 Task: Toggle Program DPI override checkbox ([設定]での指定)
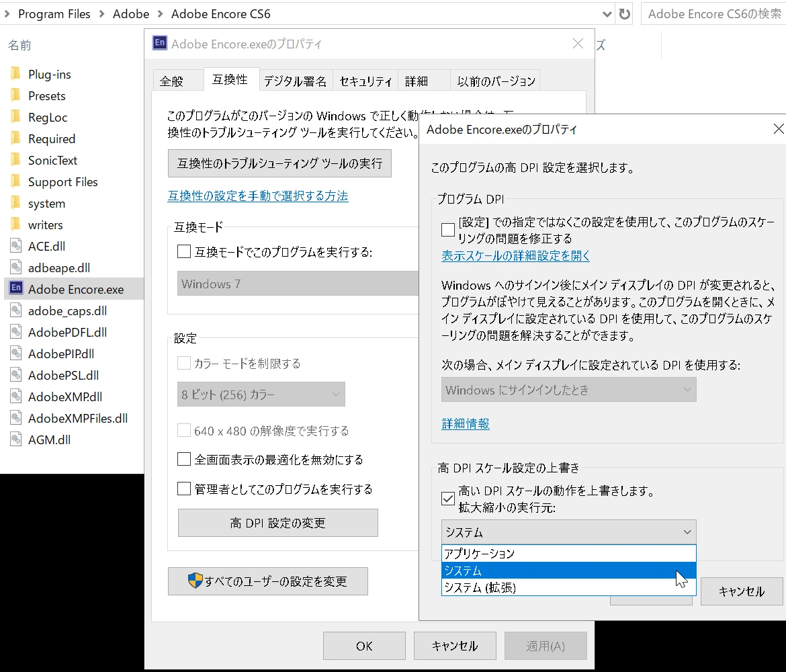coord(447,230)
